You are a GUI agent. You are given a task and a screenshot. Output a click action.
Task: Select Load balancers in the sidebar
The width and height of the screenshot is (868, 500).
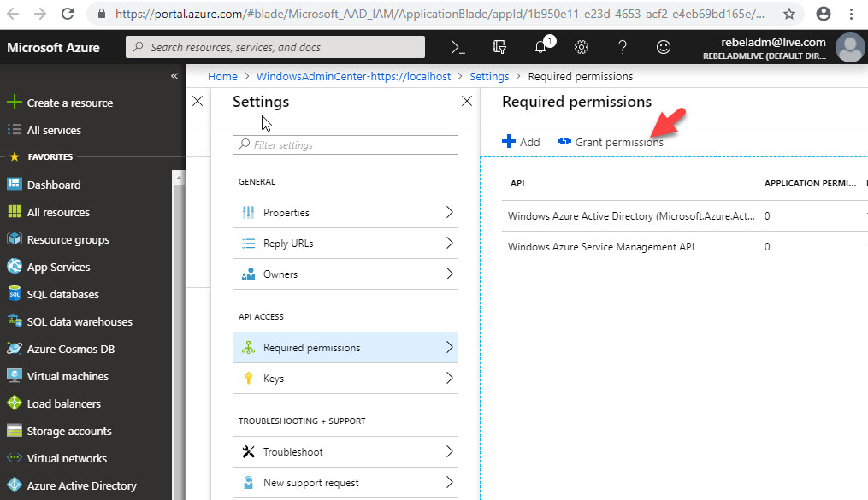(x=62, y=403)
